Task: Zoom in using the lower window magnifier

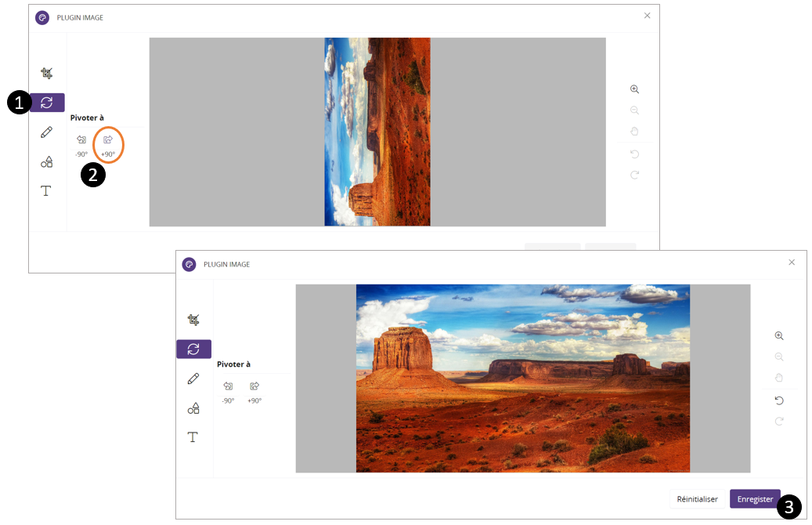Action: click(x=778, y=335)
